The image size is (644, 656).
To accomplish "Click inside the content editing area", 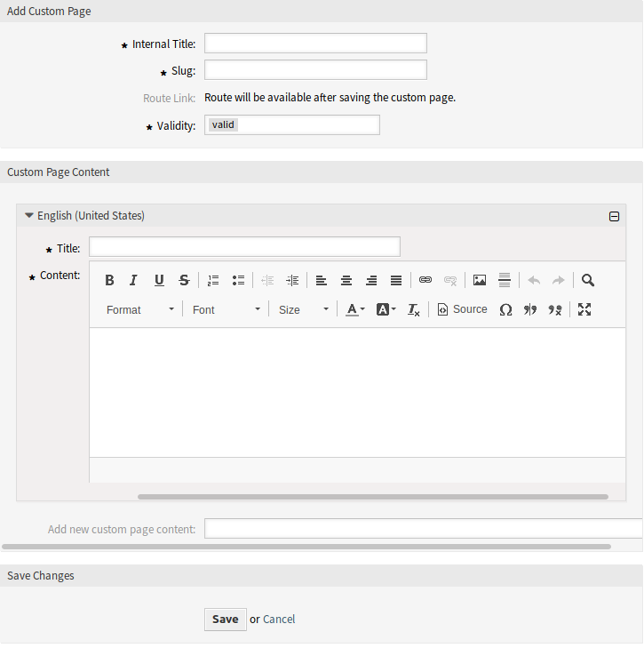I will (358, 392).
